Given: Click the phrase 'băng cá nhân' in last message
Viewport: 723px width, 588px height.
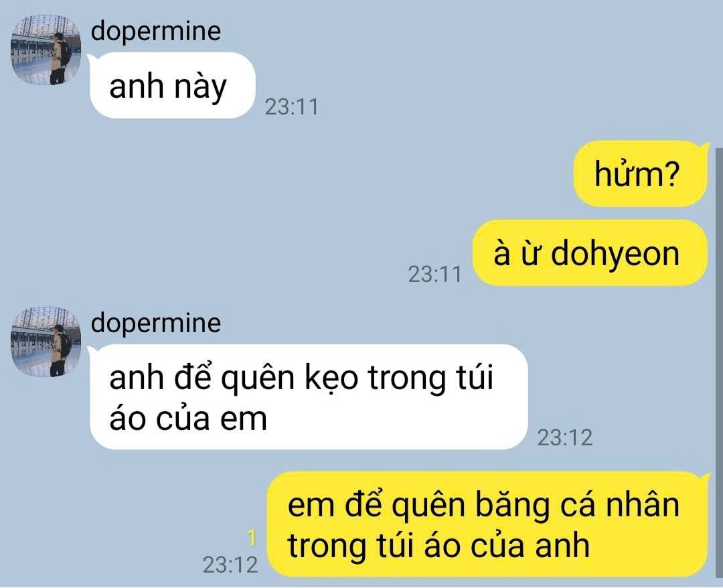Looking at the screenshot, I should pos(577,505).
